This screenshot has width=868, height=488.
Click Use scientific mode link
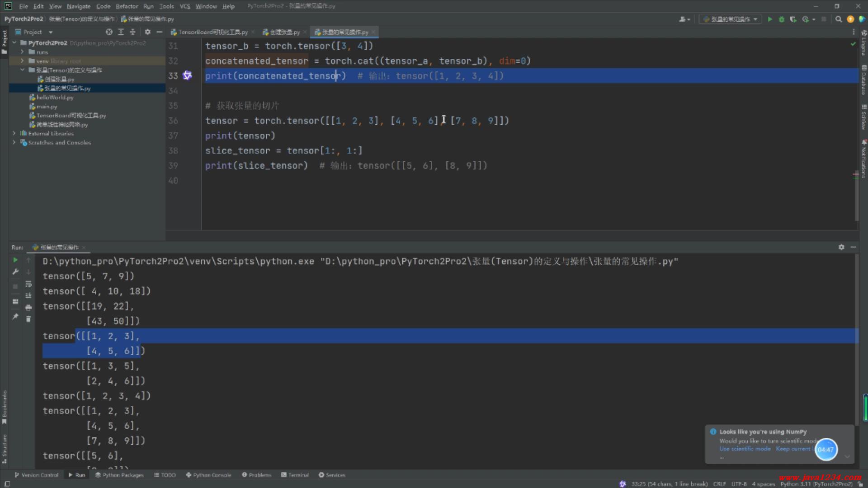point(745,449)
